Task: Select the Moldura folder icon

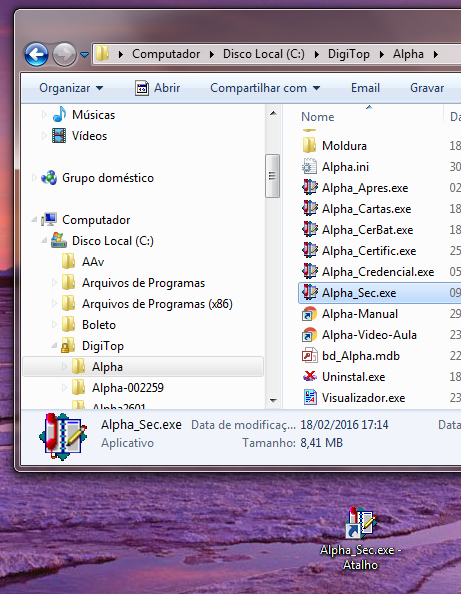Action: click(x=309, y=145)
